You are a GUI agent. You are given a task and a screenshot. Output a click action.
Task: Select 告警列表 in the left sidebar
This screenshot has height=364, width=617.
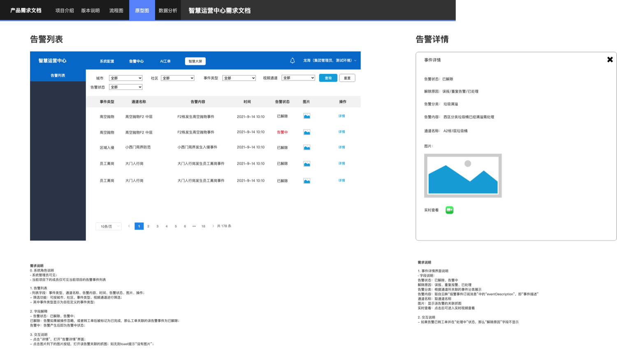[x=58, y=76]
